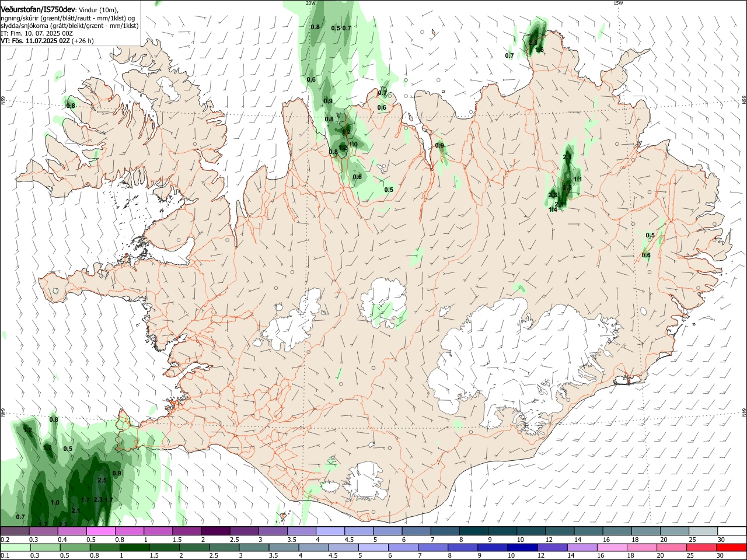Screen dimensions: 747x560
Task: Pick the lavender 14–16 swatch, lower legend row
Action: [x=581, y=547]
